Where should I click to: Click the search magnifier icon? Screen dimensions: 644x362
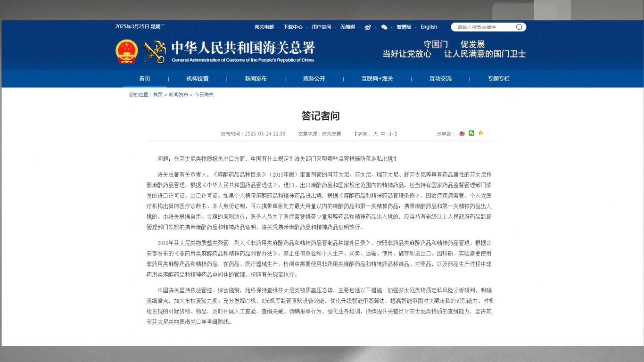click(x=519, y=27)
